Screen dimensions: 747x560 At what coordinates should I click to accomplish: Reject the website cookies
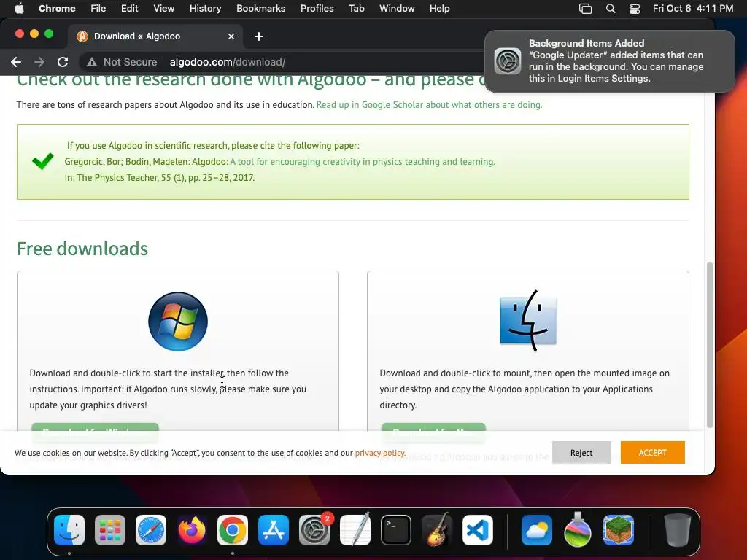point(581,452)
